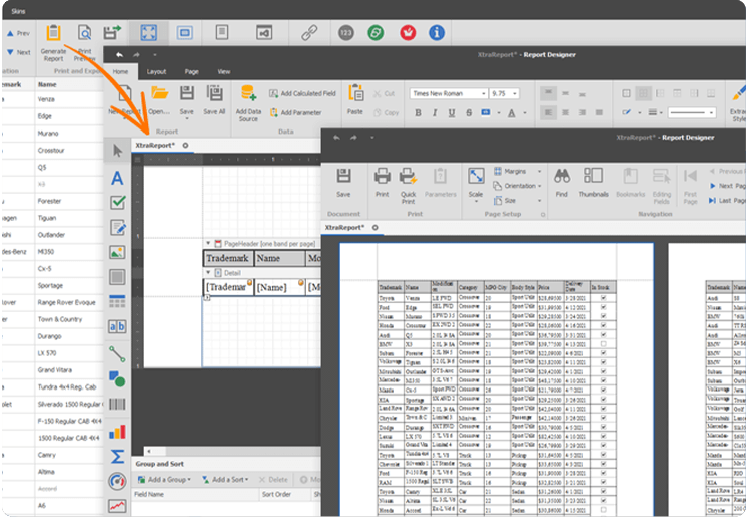
Task: Click Add Data Source icon
Action: coord(248,97)
